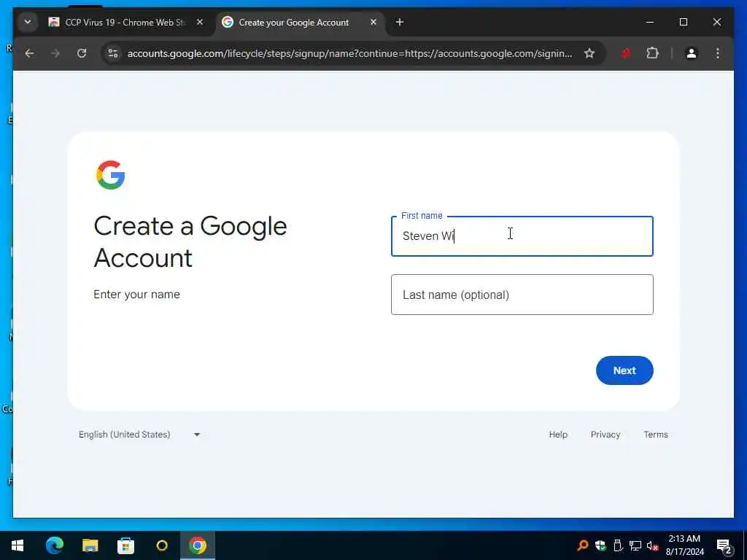747x560 pixels.
Task: Open the red pinned extension icon
Action: point(626,53)
